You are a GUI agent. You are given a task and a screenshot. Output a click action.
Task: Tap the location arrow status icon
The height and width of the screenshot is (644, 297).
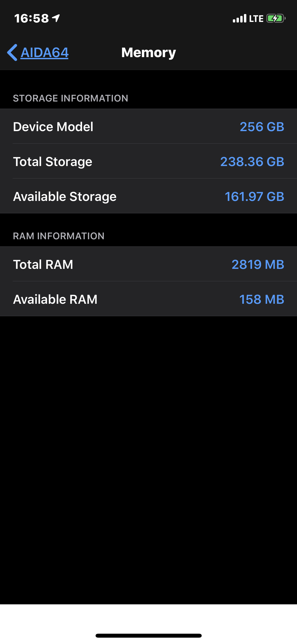pos(56,18)
